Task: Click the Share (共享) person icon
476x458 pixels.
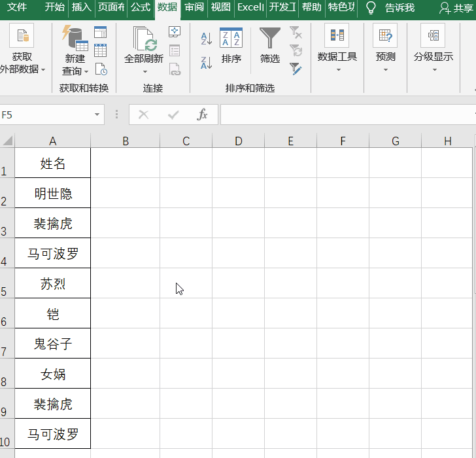Action: point(445,8)
